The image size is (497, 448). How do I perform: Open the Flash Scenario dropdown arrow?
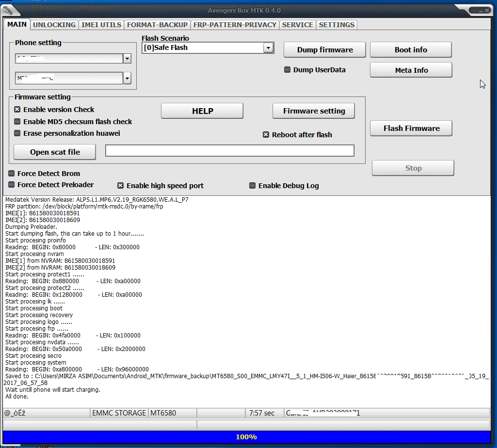[x=269, y=48]
